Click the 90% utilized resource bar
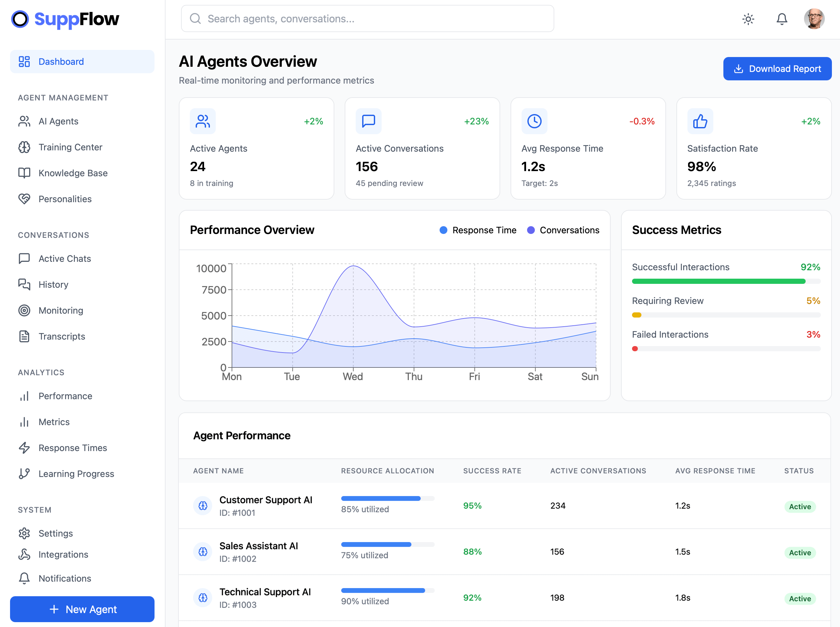This screenshot has height=627, width=840. tap(387, 590)
